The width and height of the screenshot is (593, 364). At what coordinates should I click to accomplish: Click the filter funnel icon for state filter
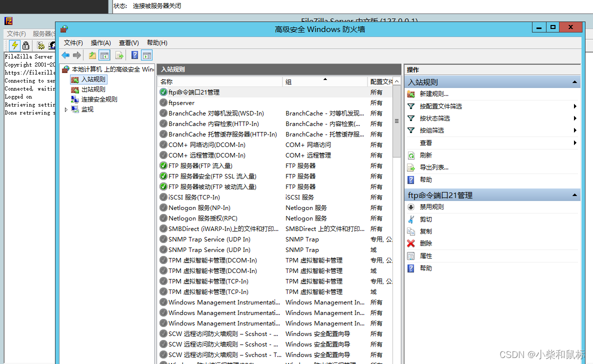click(411, 118)
